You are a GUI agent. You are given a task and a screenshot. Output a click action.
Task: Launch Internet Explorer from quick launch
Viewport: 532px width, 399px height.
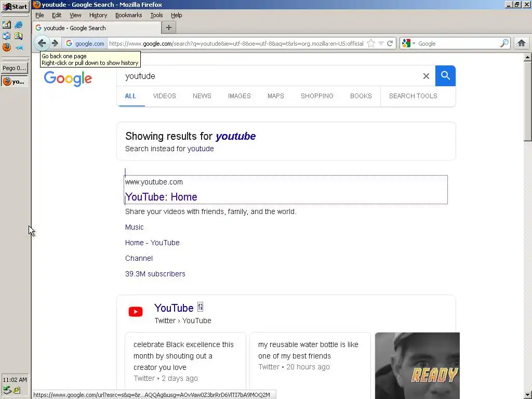[x=19, y=24]
